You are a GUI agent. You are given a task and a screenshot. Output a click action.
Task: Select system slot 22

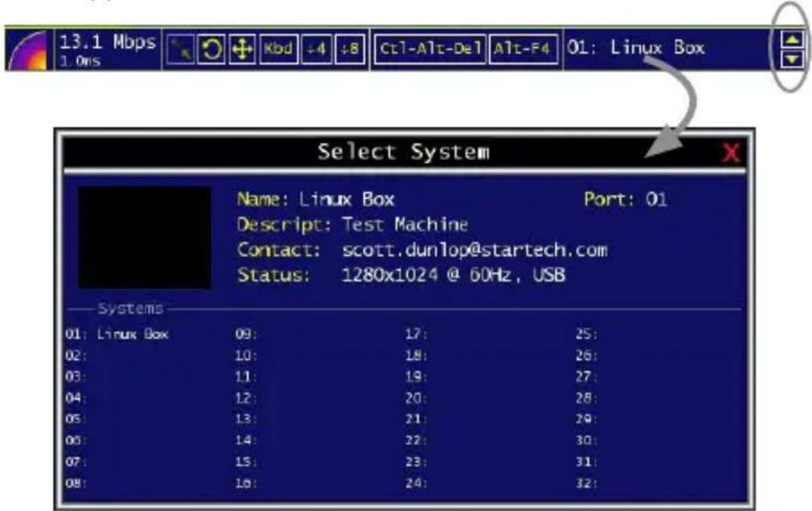[416, 440]
